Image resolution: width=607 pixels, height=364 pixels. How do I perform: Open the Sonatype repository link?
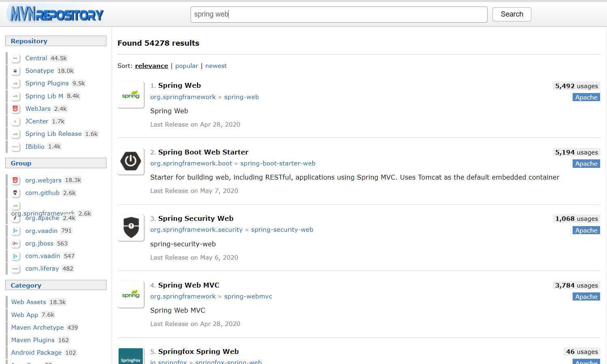click(39, 71)
